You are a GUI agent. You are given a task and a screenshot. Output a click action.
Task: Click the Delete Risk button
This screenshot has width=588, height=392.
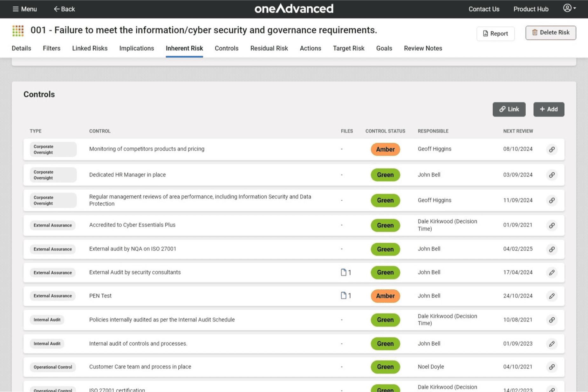click(x=550, y=33)
